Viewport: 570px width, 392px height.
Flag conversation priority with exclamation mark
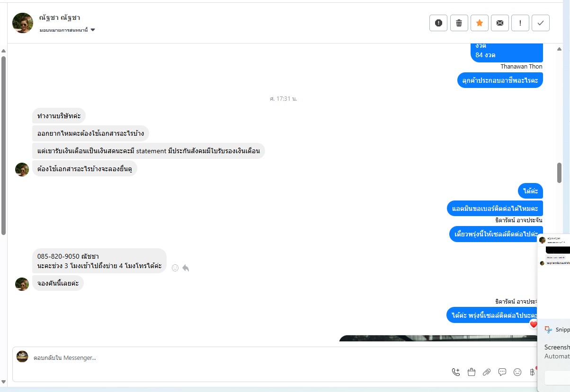click(x=520, y=23)
